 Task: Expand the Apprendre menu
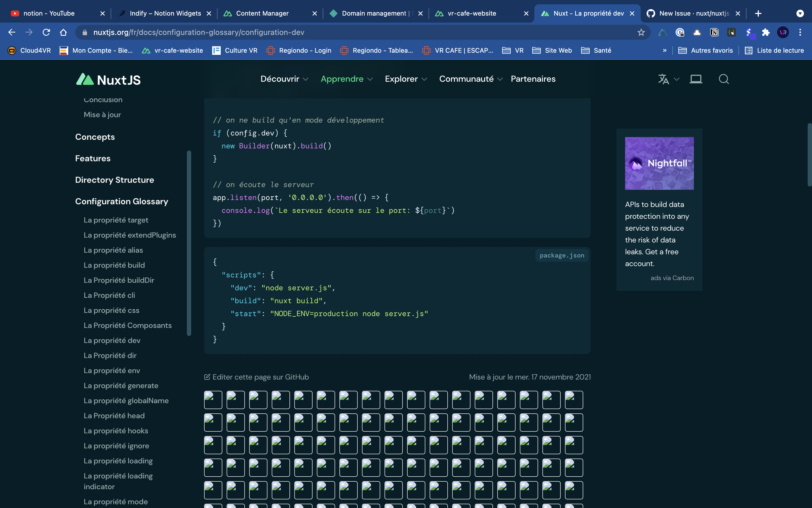coord(347,79)
